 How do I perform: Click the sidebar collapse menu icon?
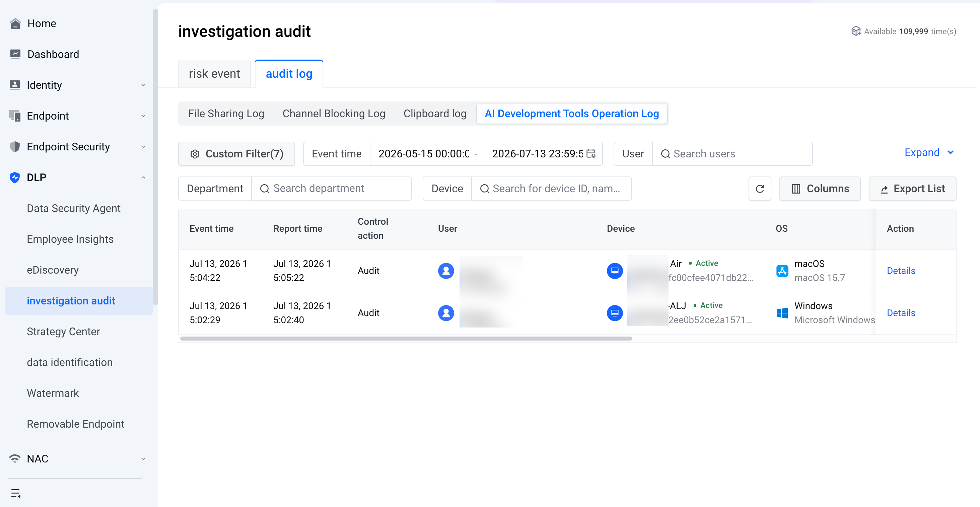point(16,493)
